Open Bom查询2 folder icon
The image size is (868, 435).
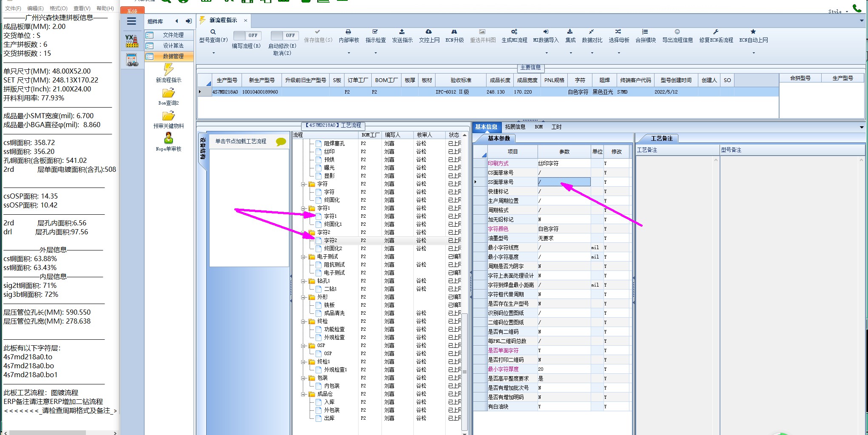coord(168,93)
